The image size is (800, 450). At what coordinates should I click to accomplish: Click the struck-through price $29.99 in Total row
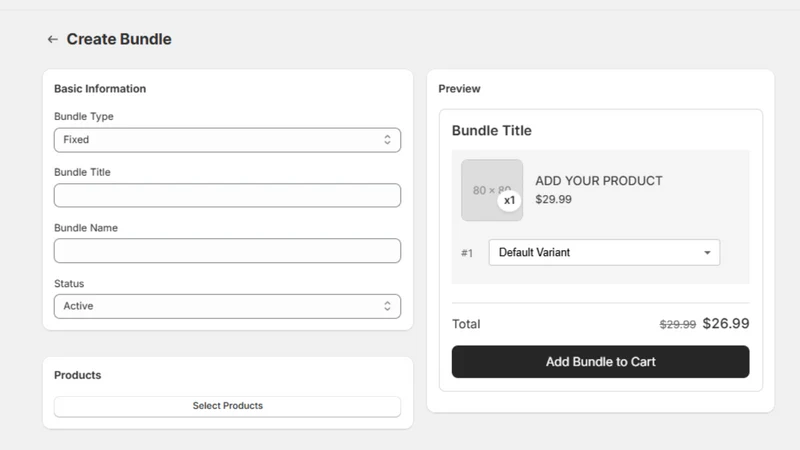pos(678,324)
